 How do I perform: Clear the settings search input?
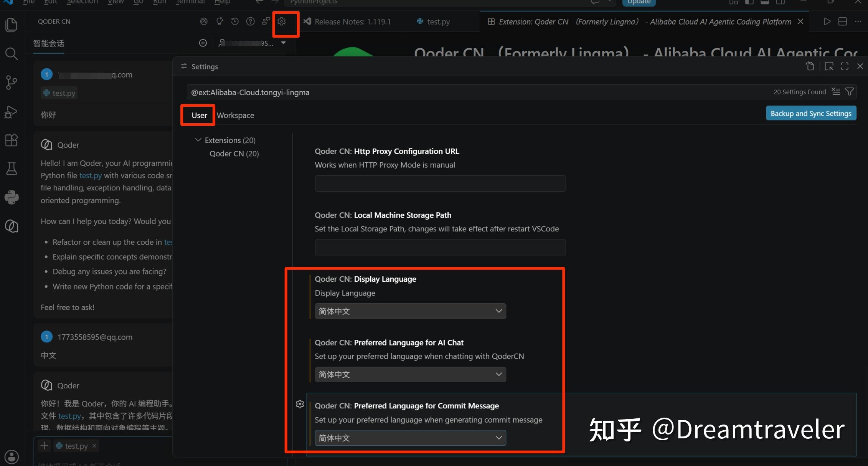[836, 92]
